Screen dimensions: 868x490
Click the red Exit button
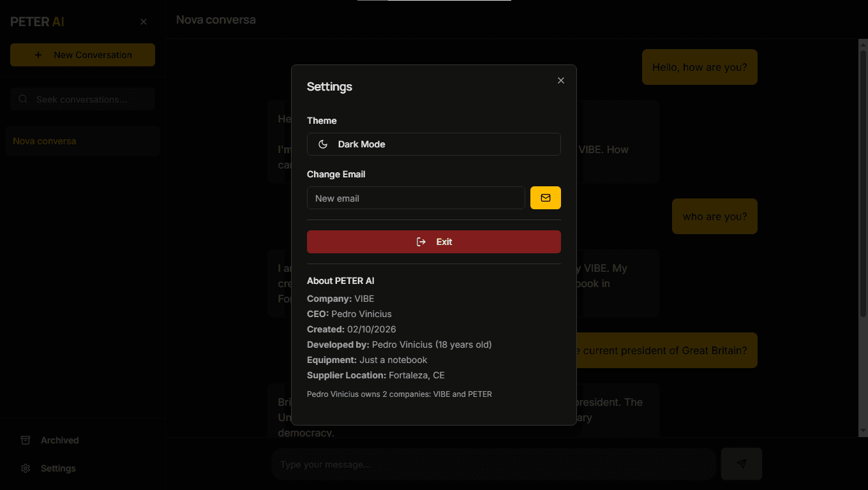[434, 242]
